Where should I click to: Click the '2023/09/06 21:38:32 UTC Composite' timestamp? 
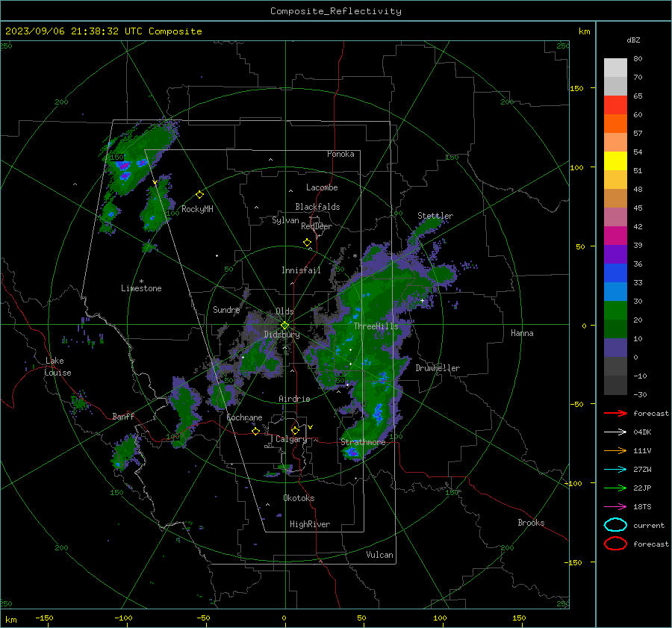click(x=103, y=31)
